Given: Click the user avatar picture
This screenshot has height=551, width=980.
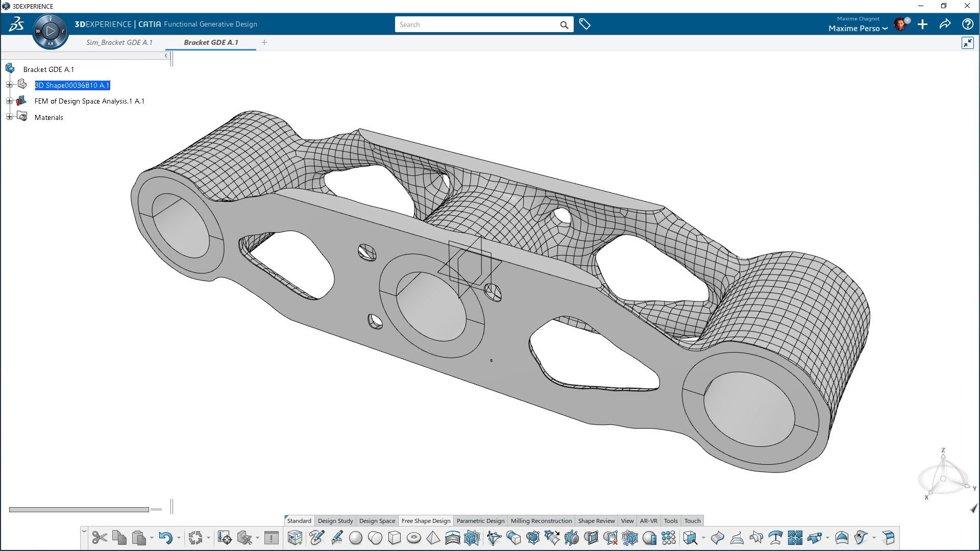Looking at the screenshot, I should point(901,24).
